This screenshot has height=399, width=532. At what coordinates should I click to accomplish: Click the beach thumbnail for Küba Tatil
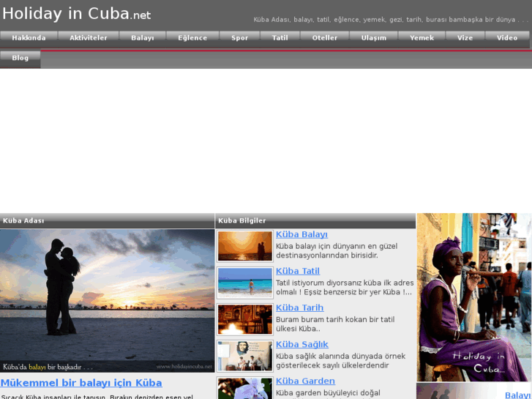(245, 283)
